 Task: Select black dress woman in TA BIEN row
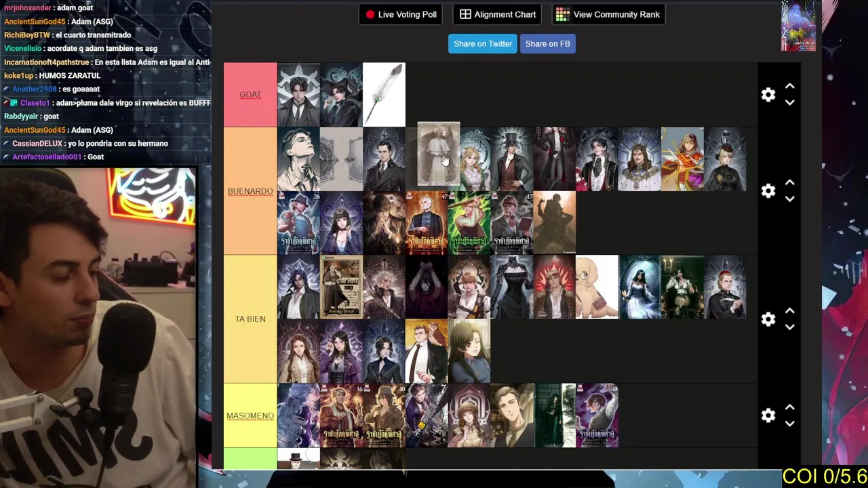click(x=511, y=287)
